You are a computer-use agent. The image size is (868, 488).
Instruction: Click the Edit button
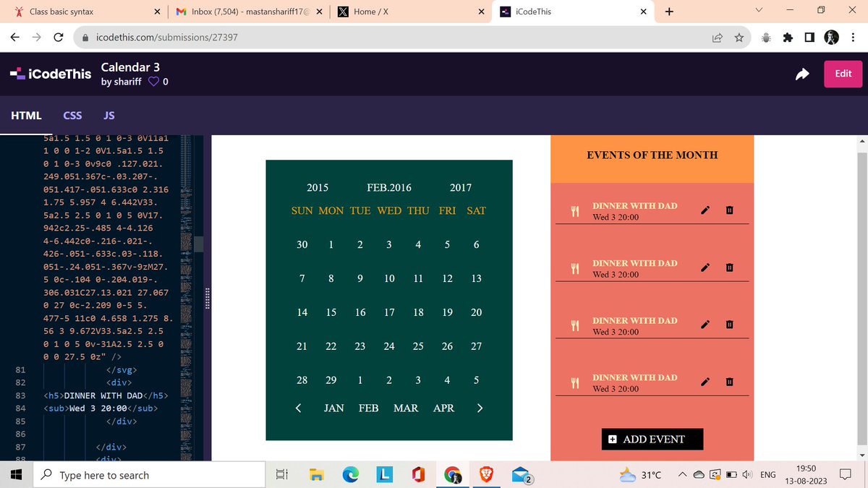843,74
